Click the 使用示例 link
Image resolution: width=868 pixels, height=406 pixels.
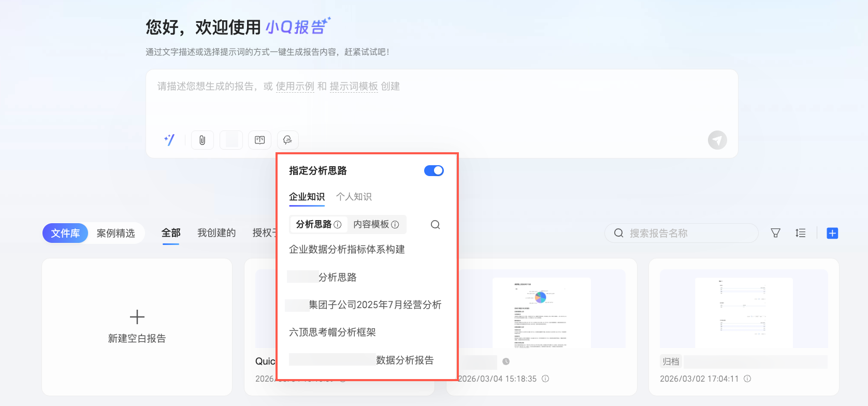click(x=295, y=86)
